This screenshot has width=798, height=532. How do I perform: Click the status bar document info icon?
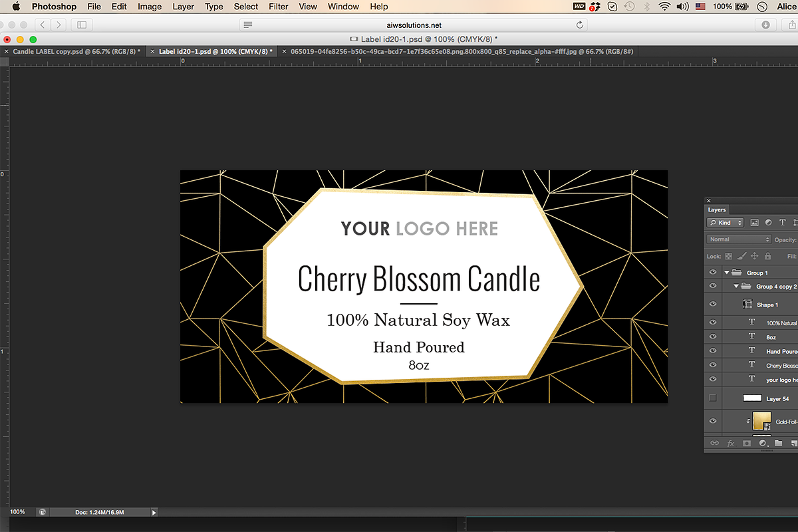click(x=43, y=512)
